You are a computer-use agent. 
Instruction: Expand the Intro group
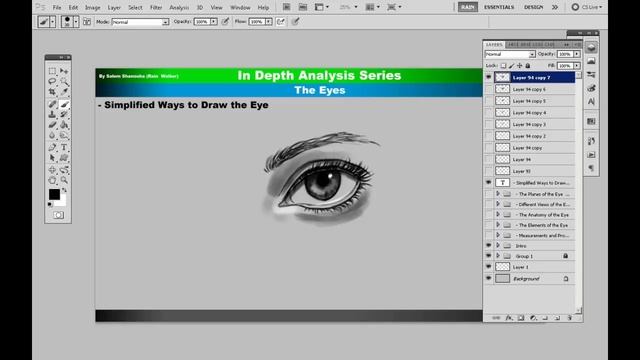point(498,246)
